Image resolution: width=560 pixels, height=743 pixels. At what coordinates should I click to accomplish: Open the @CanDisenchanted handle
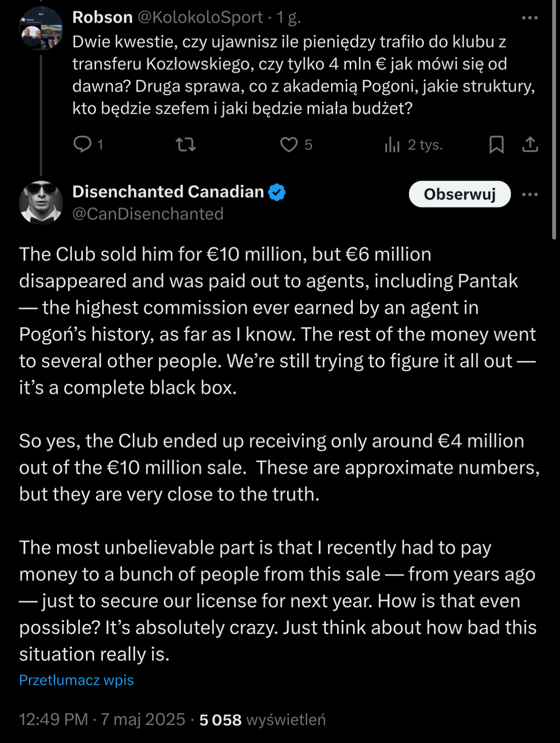(148, 214)
